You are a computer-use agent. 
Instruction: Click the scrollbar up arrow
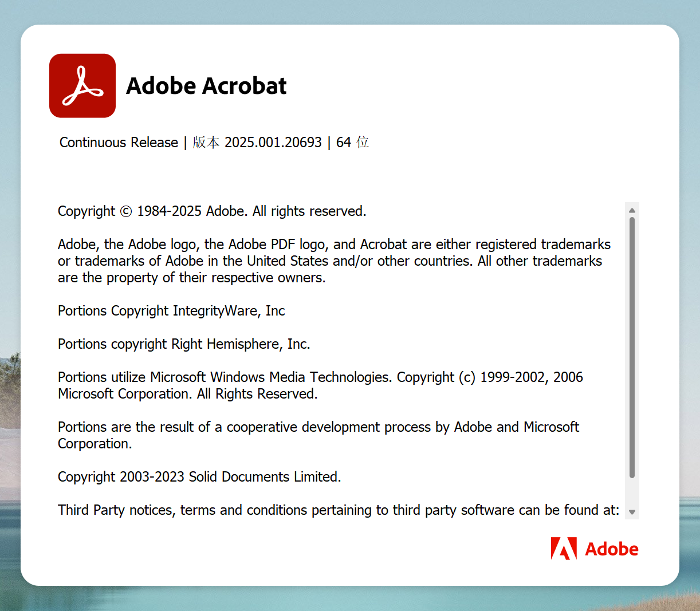632,210
